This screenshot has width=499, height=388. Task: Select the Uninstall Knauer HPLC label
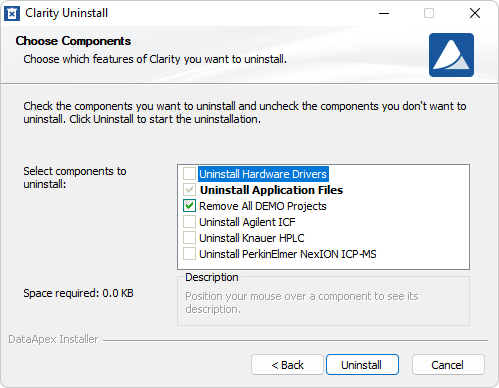(x=252, y=238)
